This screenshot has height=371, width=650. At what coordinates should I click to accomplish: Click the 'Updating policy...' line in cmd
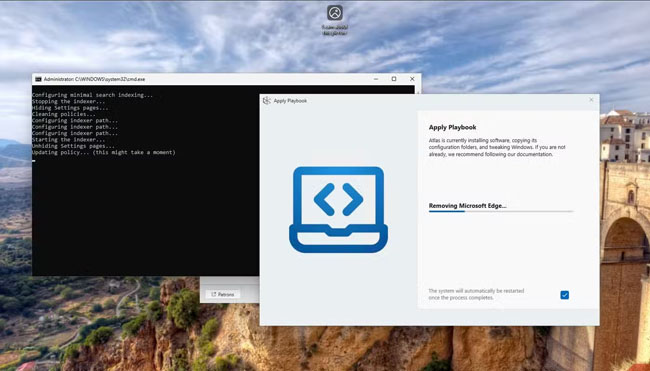(104, 153)
